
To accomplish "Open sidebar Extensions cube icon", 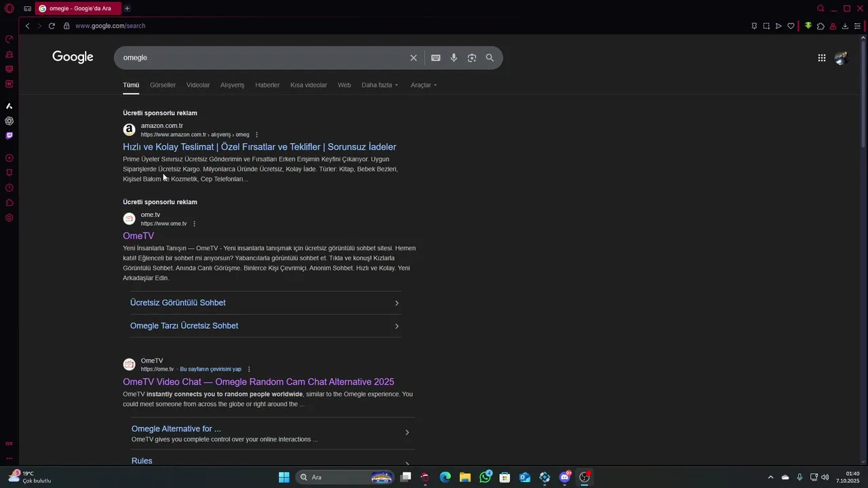I will [9, 203].
